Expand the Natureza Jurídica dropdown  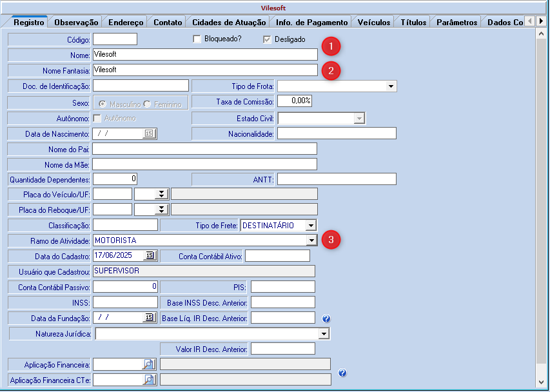pos(324,334)
